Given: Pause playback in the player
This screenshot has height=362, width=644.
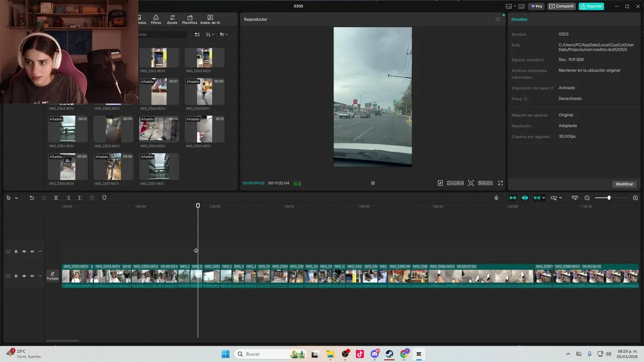Looking at the screenshot, I should (x=373, y=183).
